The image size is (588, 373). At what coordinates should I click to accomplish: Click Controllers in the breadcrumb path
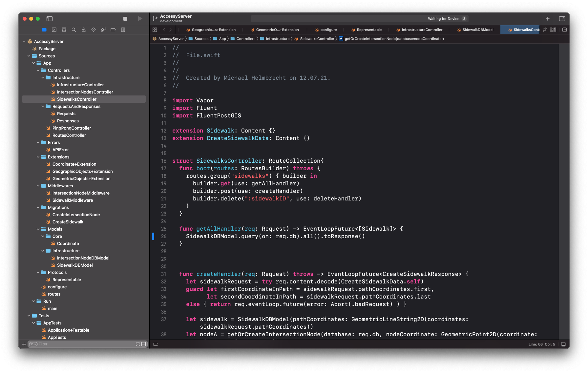pos(246,39)
